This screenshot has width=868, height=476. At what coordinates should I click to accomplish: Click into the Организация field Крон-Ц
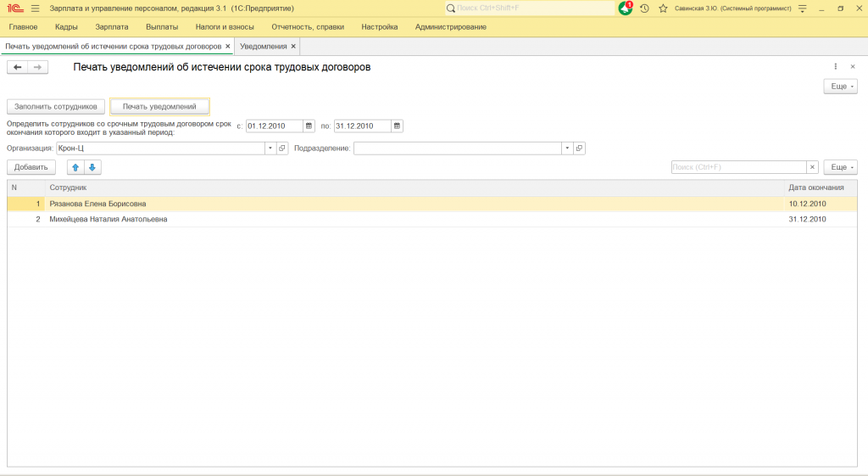pos(160,148)
